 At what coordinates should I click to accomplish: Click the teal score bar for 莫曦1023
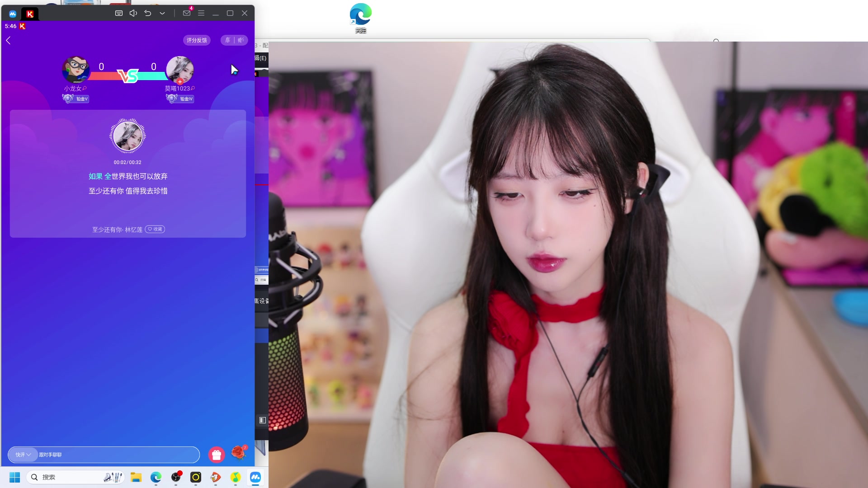[152, 76]
